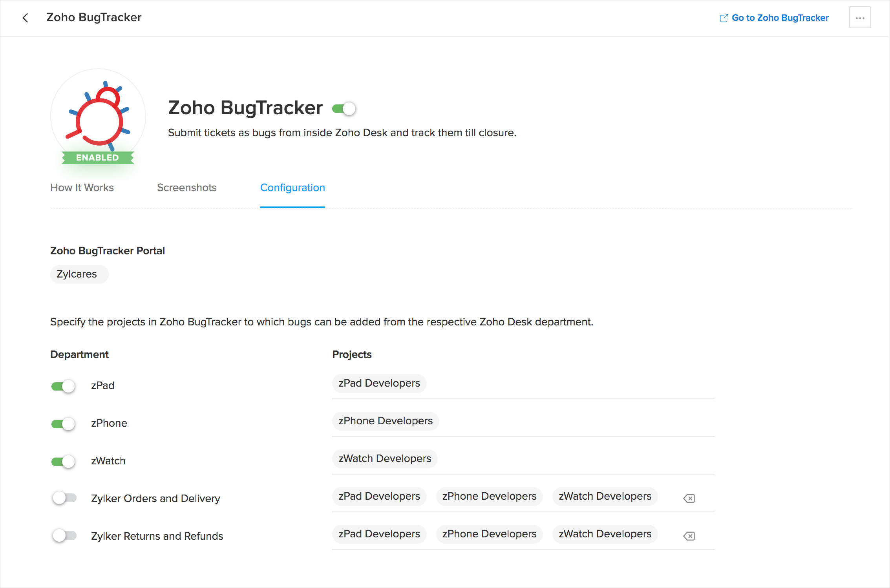Turn off the zPad department toggle
The image size is (890, 588).
click(x=63, y=386)
